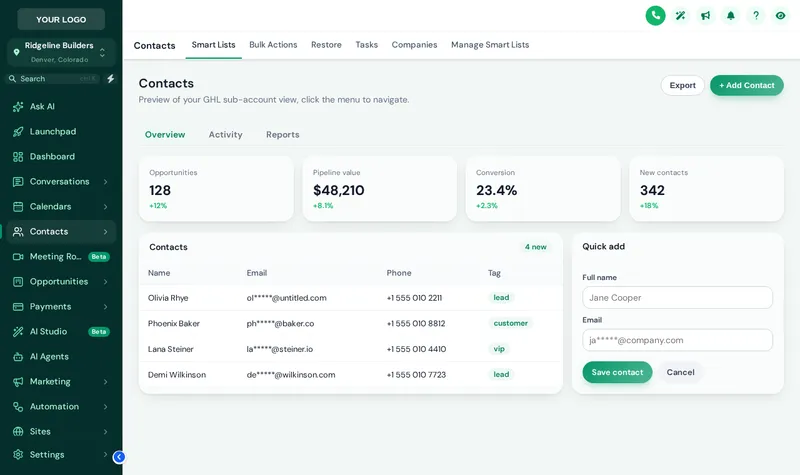Expand the Payments submenu chevron
800x475 pixels.
(106, 307)
